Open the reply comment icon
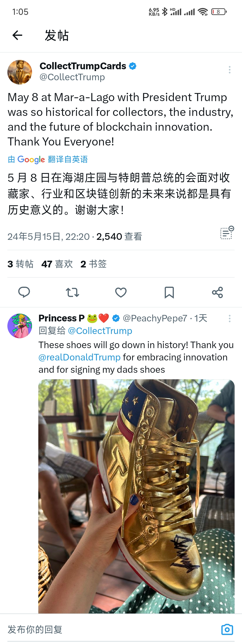 24,292
